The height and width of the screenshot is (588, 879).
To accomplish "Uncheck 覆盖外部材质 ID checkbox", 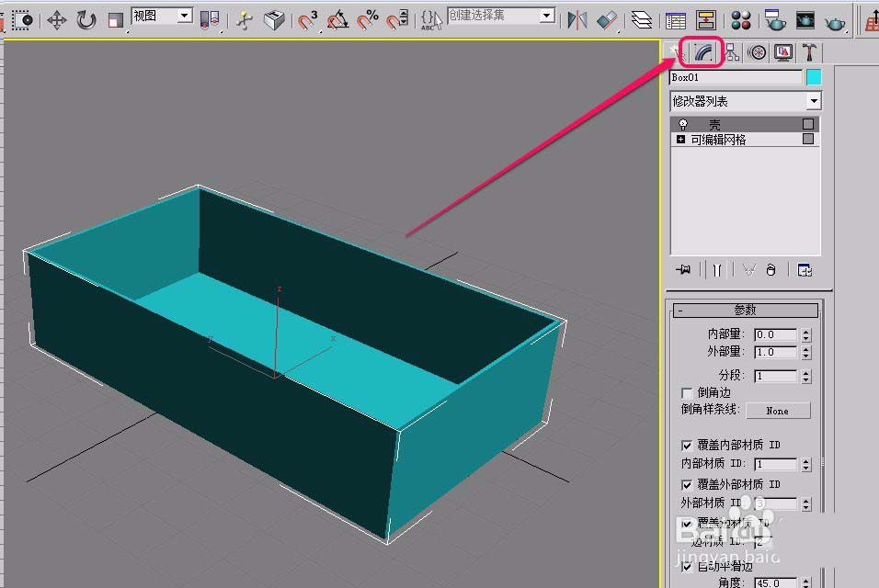I will coord(687,484).
